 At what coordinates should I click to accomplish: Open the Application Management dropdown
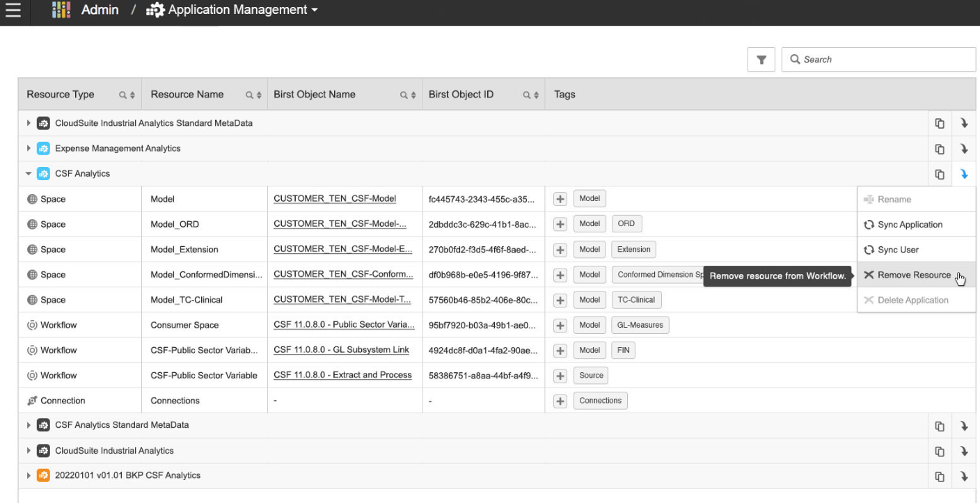click(x=232, y=10)
